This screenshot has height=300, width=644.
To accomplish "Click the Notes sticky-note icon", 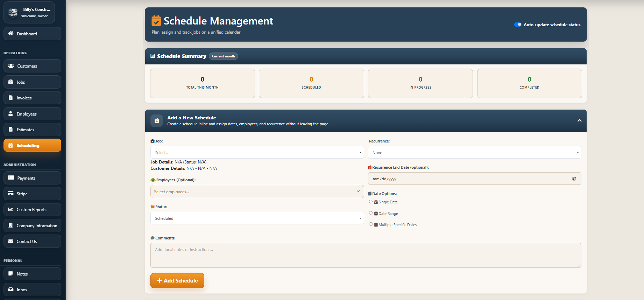I will pyautogui.click(x=10, y=274).
